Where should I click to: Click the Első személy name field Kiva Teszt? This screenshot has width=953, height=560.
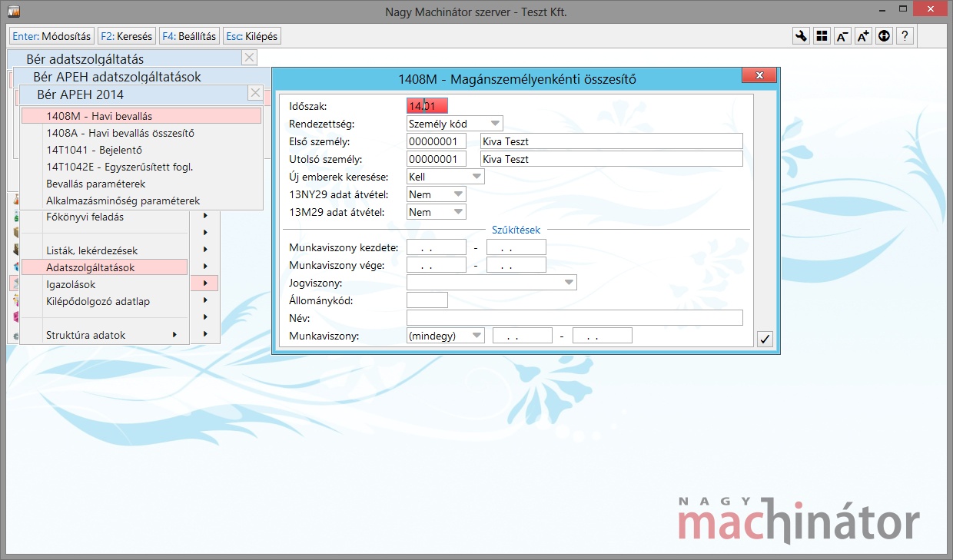[611, 141]
